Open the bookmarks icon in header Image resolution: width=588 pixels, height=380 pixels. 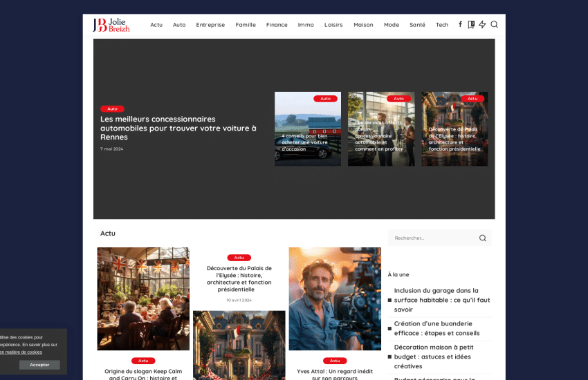pos(471,25)
